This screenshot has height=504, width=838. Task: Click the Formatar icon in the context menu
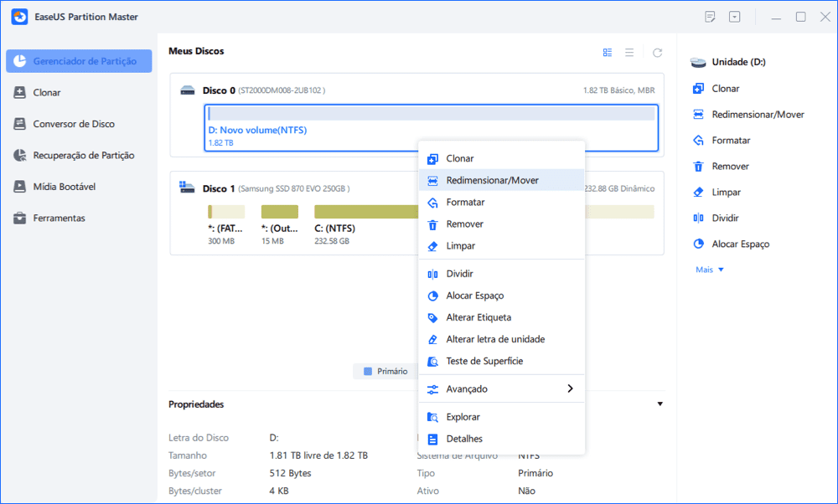(x=433, y=203)
